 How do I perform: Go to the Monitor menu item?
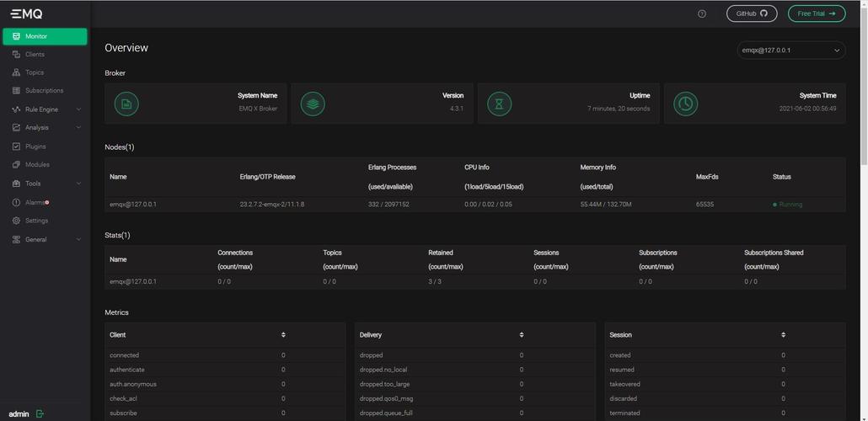point(45,36)
